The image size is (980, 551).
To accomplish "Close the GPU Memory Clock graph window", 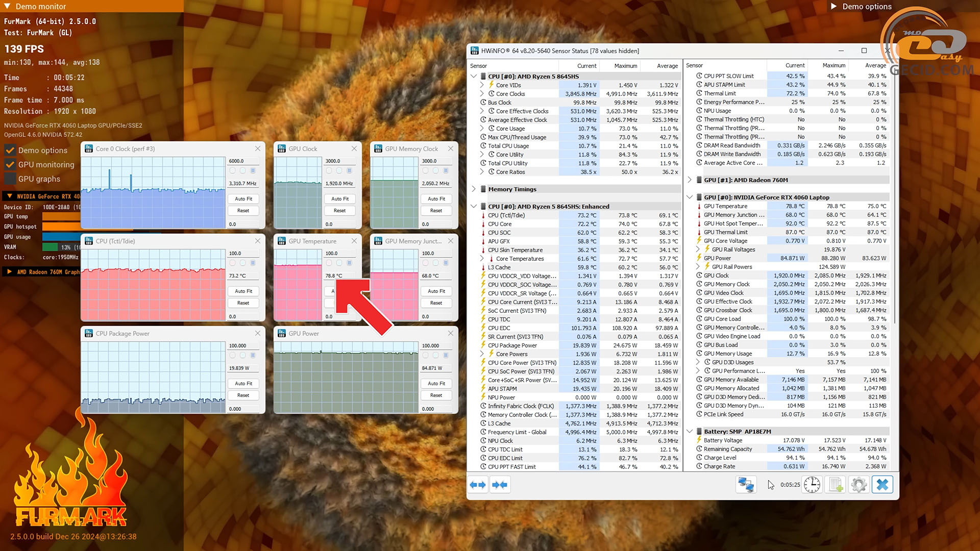I will (x=451, y=148).
